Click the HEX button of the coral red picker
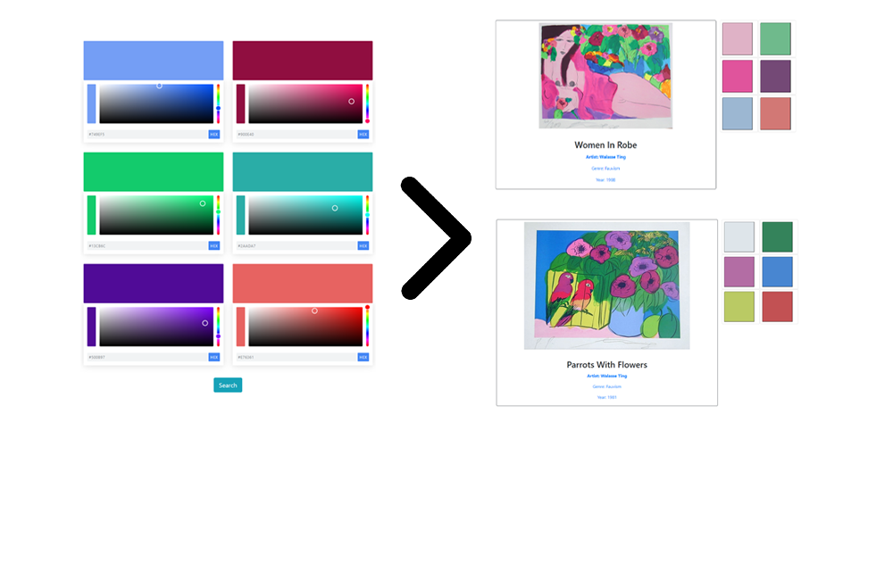893x588 pixels. (x=363, y=358)
